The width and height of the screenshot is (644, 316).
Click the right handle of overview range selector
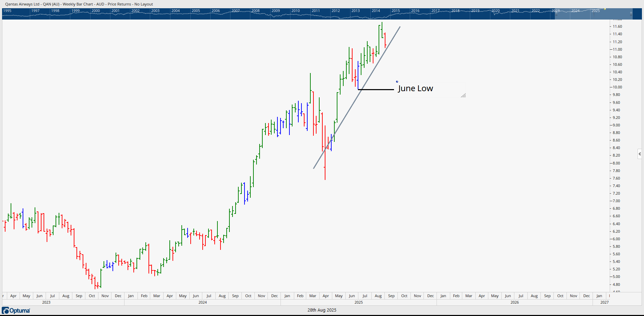[631, 14]
